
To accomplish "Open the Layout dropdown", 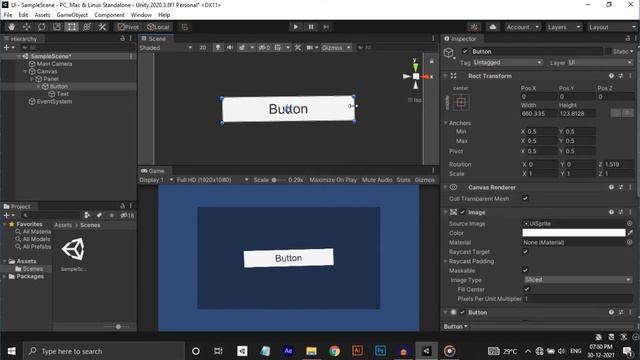I will click(611, 27).
